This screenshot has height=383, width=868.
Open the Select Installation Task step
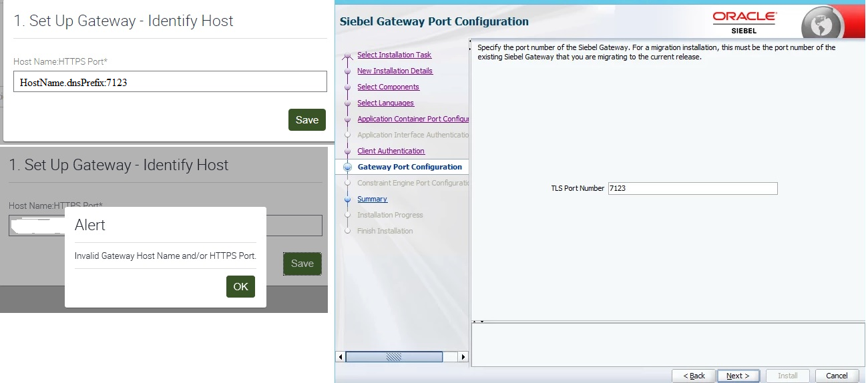394,55
